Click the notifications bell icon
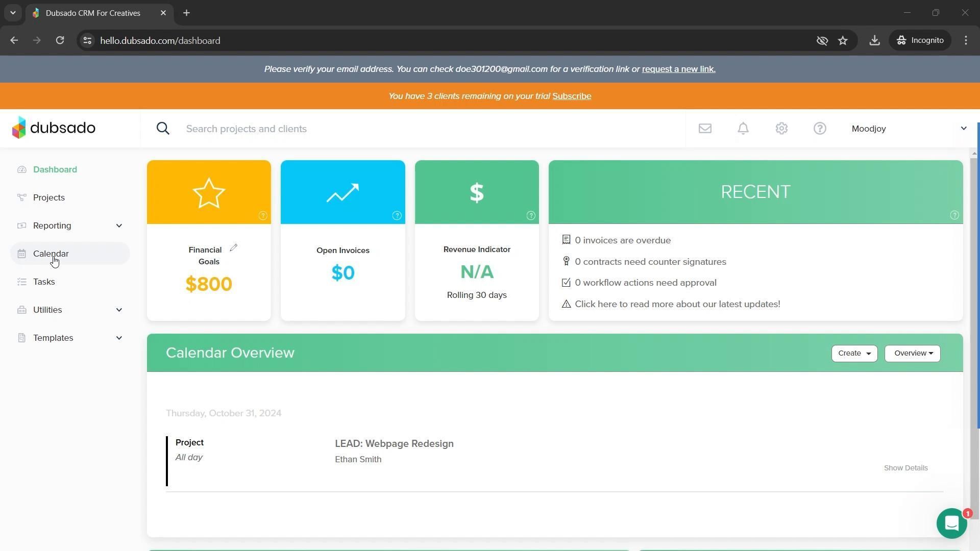This screenshot has width=980, height=551. tap(743, 129)
